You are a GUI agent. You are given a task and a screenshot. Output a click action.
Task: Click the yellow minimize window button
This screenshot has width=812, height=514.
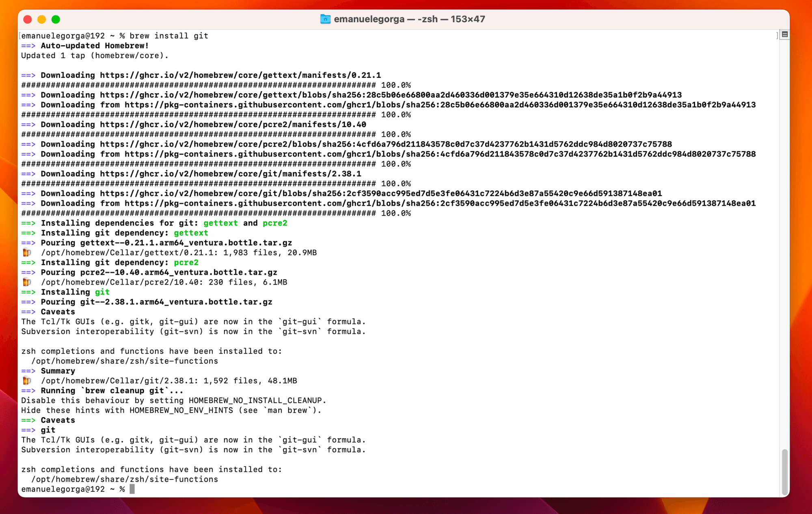point(42,19)
